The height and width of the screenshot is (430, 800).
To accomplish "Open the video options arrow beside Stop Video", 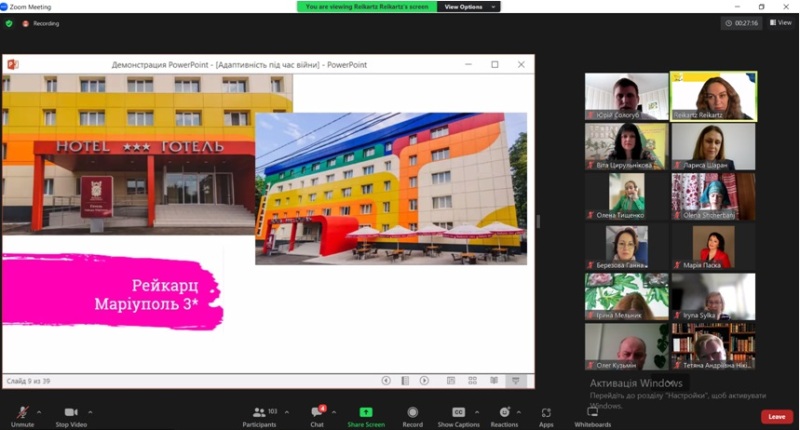I will pos(90,412).
